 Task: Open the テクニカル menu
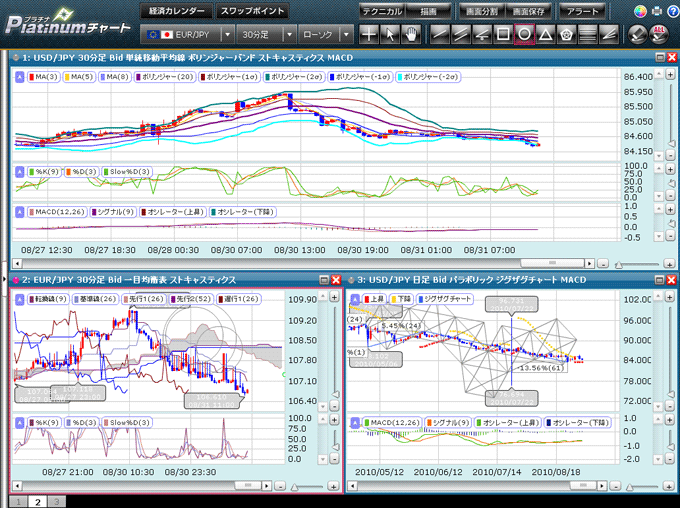(x=384, y=11)
